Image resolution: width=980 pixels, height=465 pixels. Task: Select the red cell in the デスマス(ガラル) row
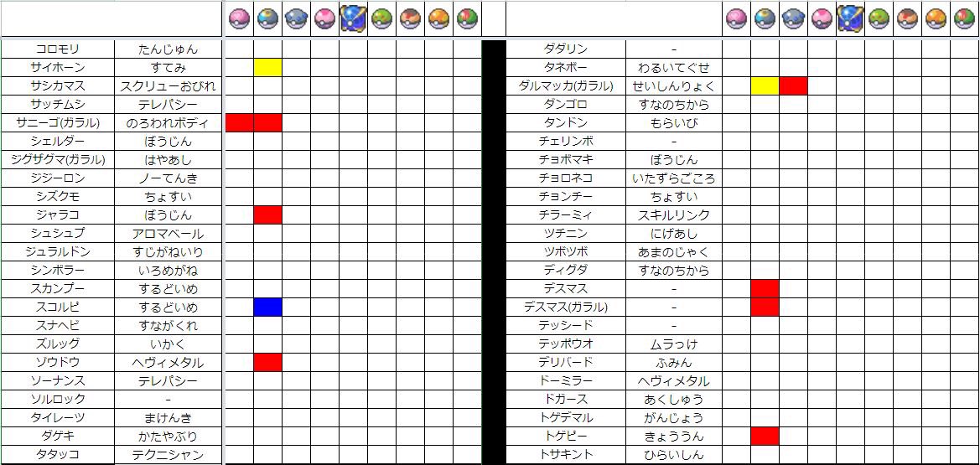click(765, 307)
